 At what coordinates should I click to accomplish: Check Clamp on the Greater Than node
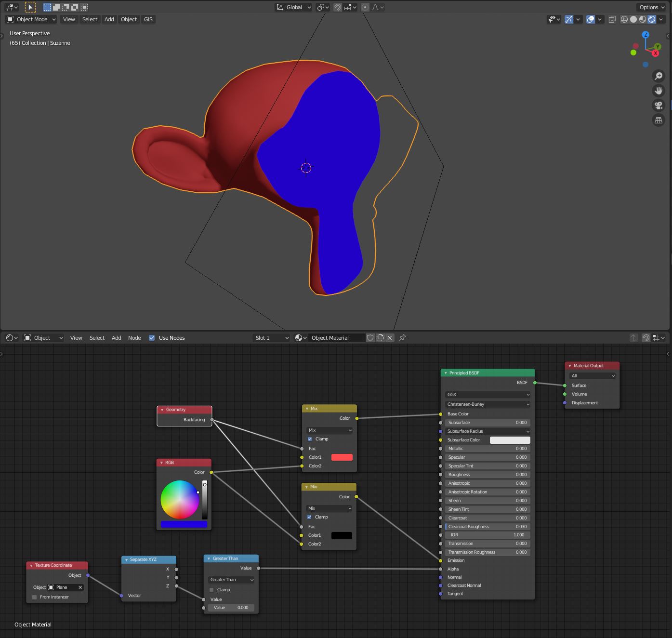pos(211,589)
